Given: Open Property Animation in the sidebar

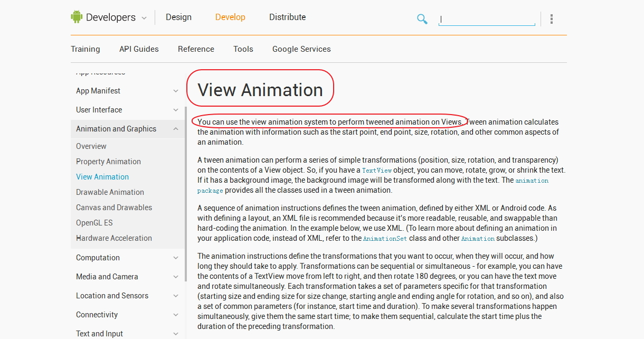Looking at the screenshot, I should (x=108, y=162).
